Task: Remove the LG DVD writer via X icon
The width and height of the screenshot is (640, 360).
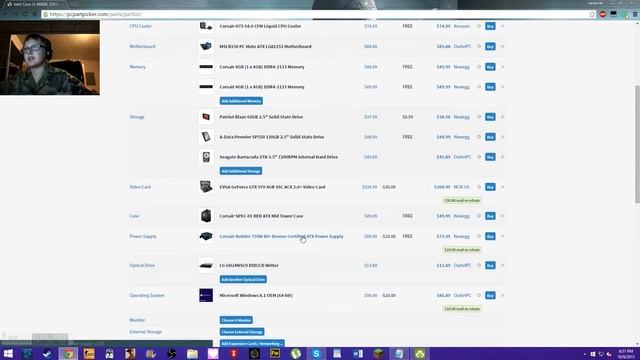Action: (x=502, y=265)
